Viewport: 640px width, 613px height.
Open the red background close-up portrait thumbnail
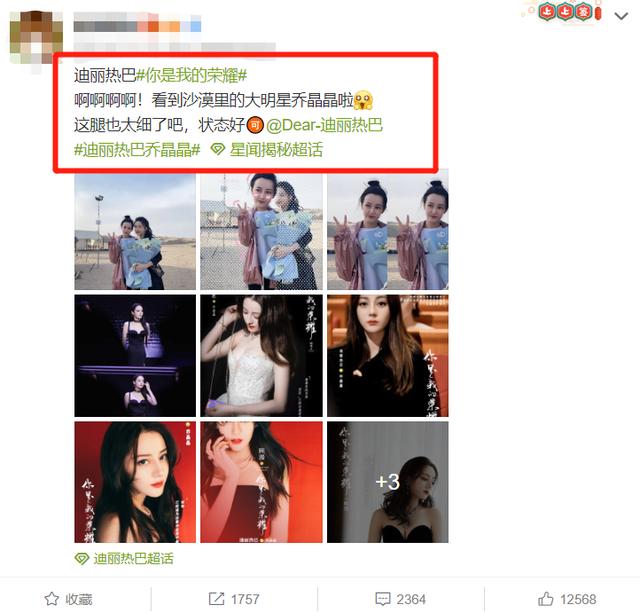[x=135, y=482]
